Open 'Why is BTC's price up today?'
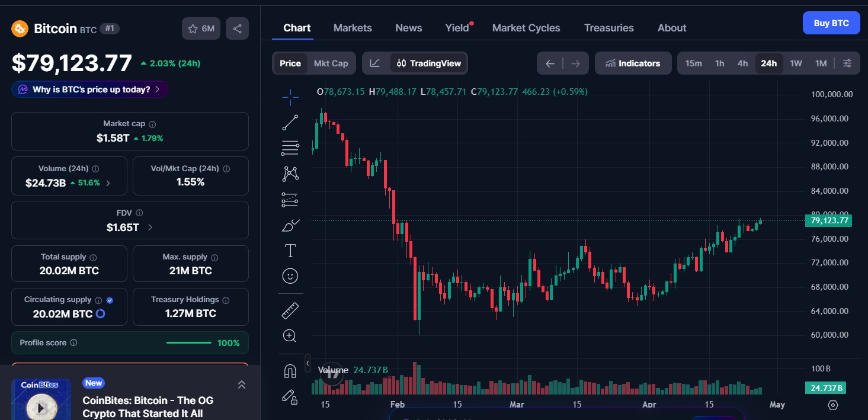 [89, 88]
